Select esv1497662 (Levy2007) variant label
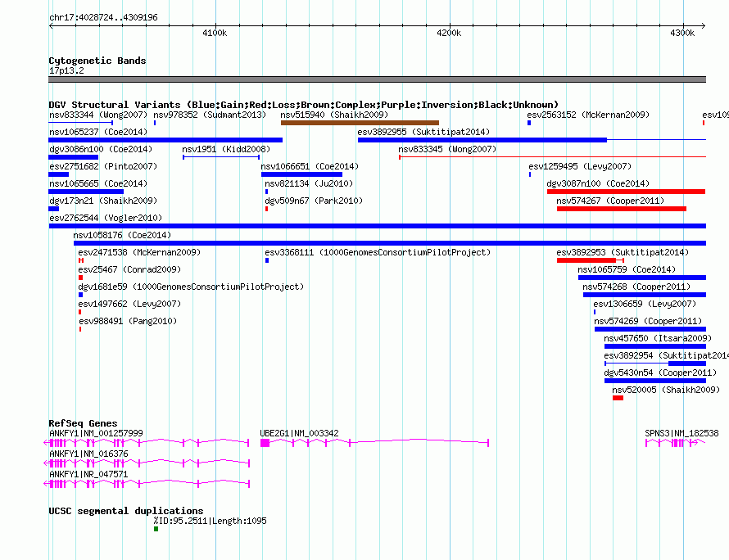Image resolution: width=729 pixels, height=560 pixels. (x=129, y=304)
